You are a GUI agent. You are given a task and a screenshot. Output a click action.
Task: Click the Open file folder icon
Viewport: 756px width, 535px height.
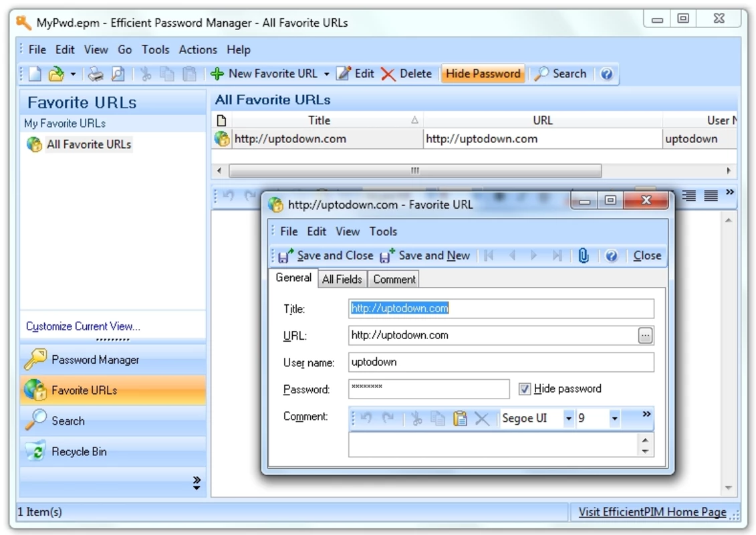[x=56, y=74]
